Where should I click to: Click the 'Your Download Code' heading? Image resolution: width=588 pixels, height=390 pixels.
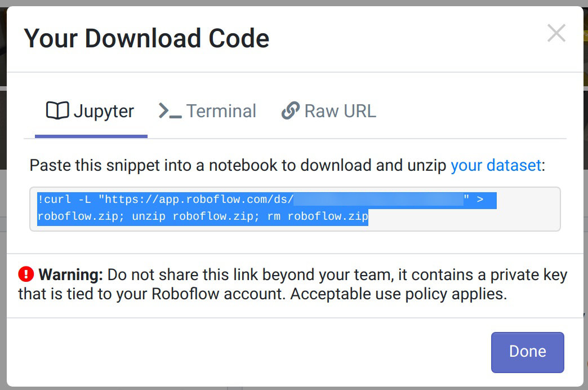146,38
